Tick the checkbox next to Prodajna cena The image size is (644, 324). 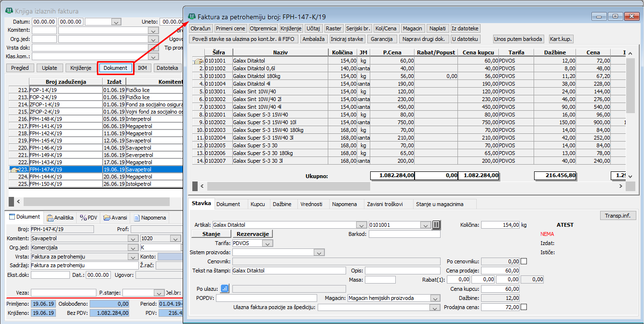pos(524,307)
